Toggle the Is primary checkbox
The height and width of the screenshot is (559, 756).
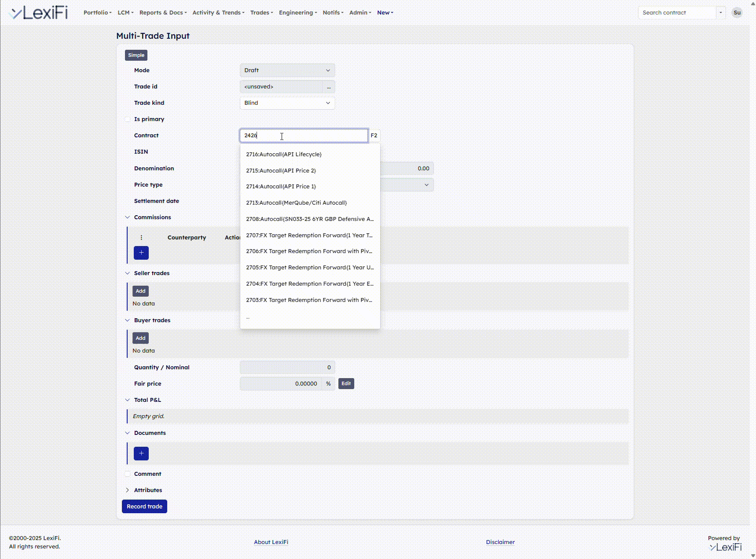(128, 119)
